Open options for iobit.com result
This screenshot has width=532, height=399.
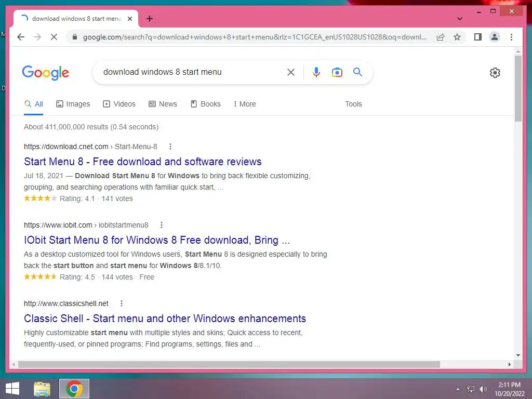coord(162,225)
